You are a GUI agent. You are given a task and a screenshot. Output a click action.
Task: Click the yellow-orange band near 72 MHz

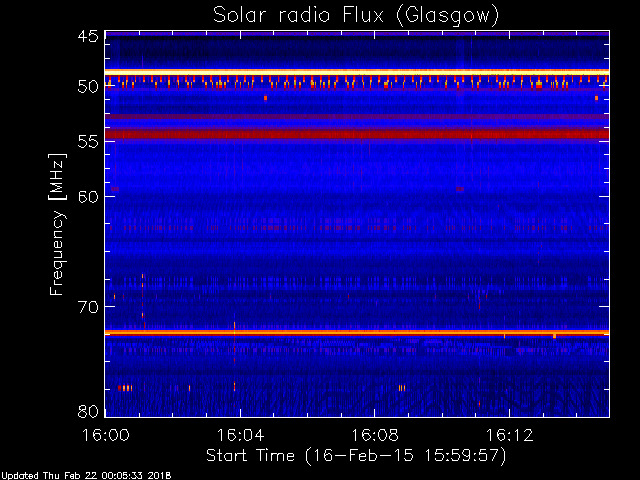[357, 333]
